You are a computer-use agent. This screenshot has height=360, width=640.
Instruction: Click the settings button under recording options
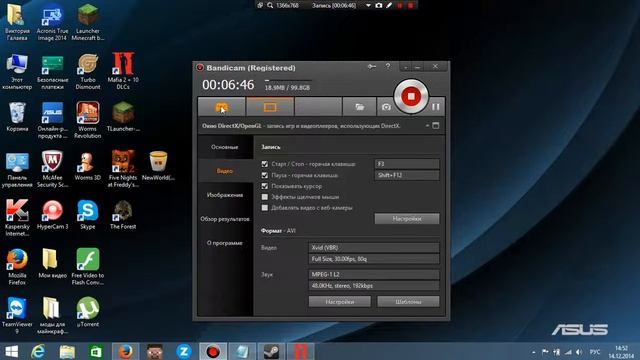[x=407, y=219]
